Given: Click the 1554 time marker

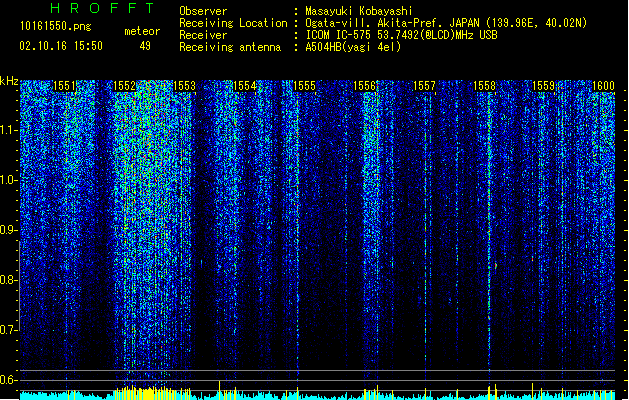Looking at the screenshot, I should pos(244,86).
